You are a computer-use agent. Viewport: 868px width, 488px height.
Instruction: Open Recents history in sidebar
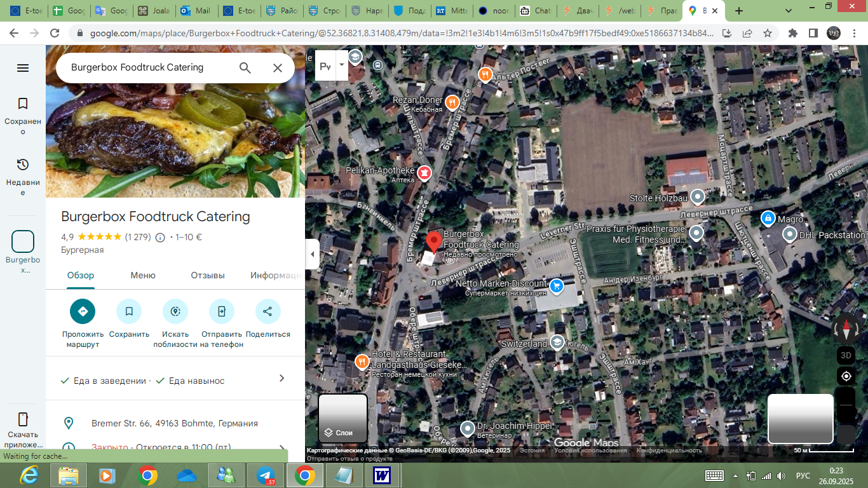coord(23,177)
